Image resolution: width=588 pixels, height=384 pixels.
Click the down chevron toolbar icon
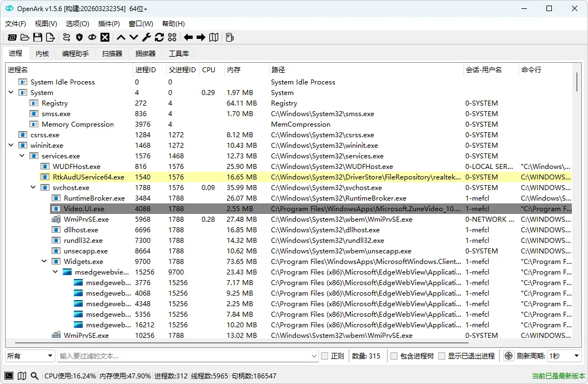tap(134, 37)
